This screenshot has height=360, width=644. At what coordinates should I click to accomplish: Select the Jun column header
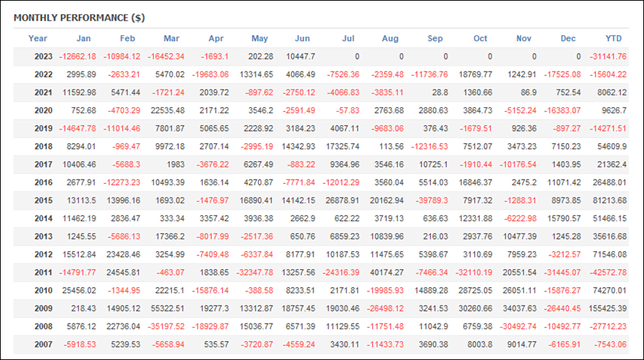click(302, 39)
